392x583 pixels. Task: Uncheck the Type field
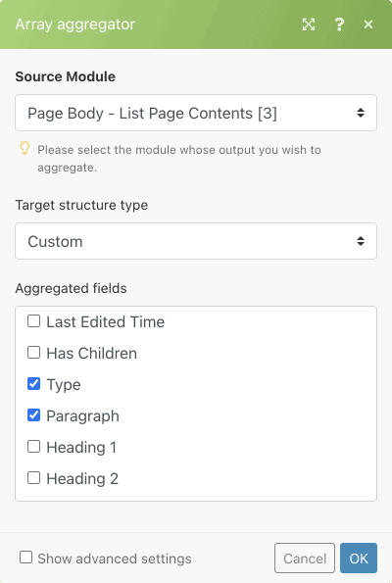pyautogui.click(x=34, y=384)
